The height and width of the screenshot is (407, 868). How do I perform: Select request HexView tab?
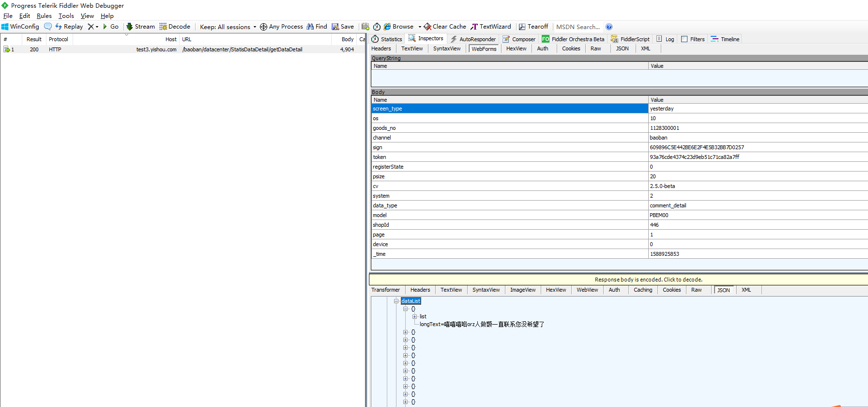coord(516,48)
